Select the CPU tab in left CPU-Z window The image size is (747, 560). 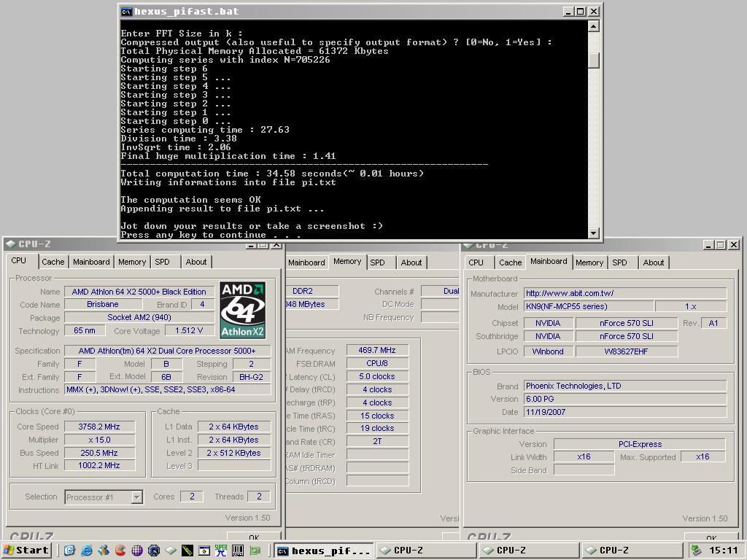click(x=18, y=260)
